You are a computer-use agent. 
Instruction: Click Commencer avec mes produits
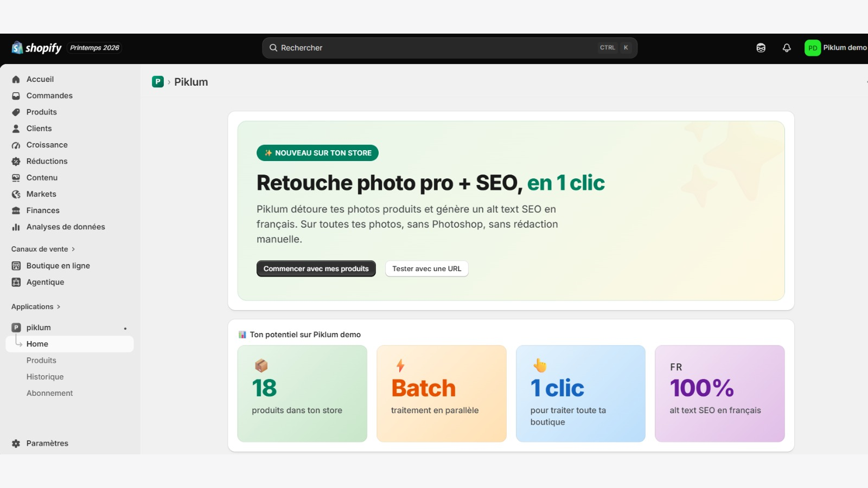pos(316,268)
